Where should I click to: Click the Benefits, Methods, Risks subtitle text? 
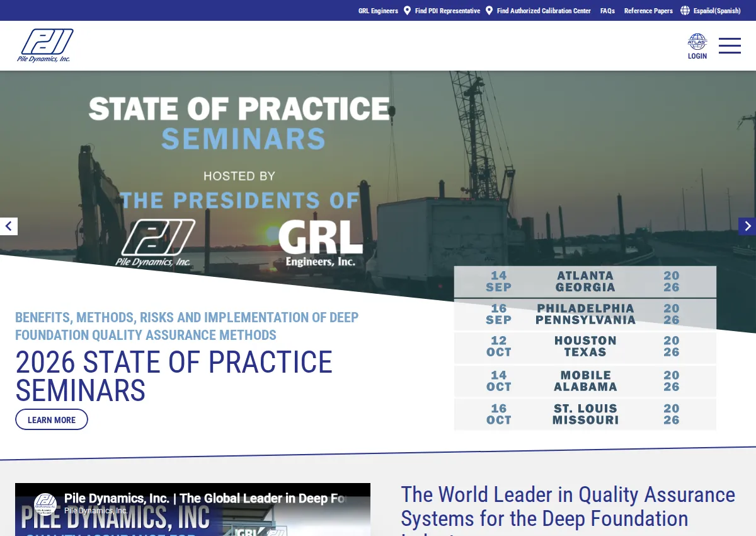[187, 326]
